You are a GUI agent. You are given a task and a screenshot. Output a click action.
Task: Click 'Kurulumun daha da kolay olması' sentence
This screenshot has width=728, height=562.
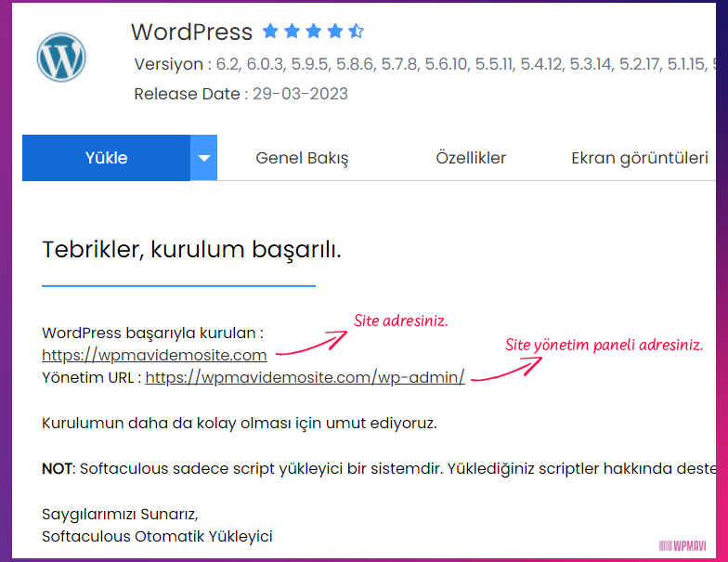click(240, 424)
